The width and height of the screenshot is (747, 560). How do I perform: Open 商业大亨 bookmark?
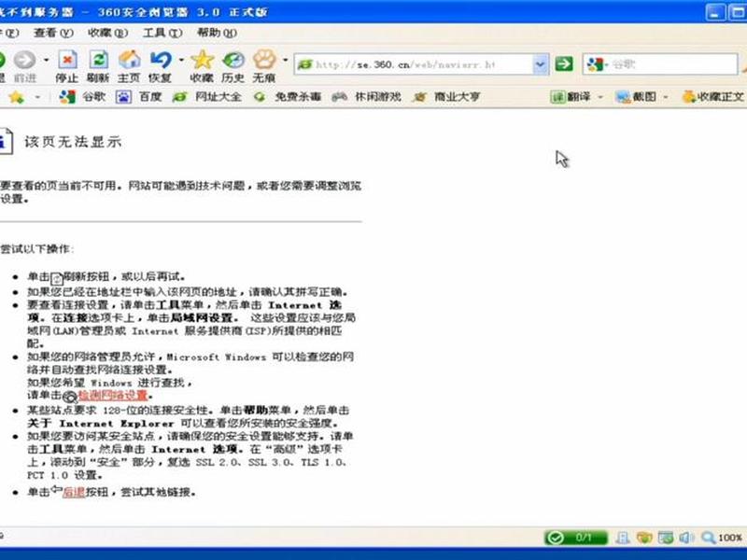446,97
